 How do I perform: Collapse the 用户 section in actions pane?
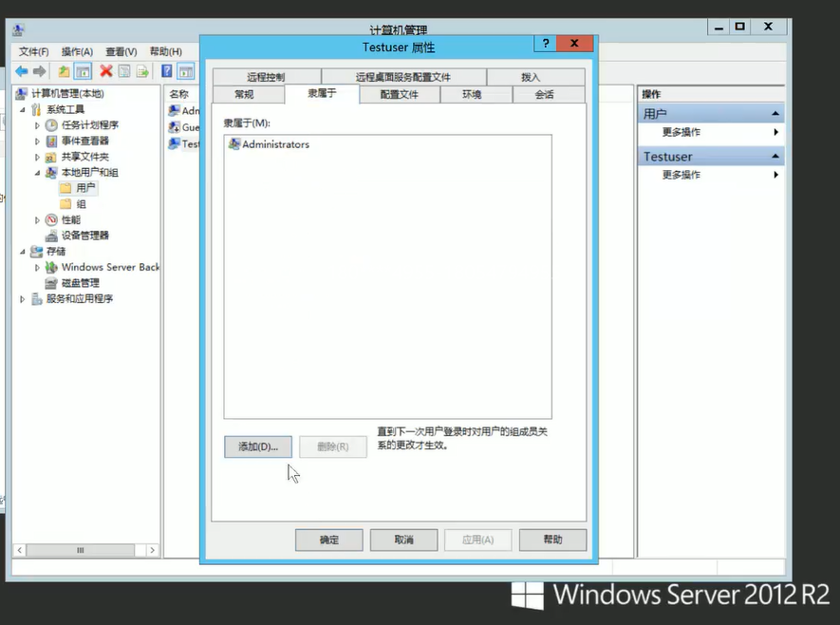tap(776, 114)
